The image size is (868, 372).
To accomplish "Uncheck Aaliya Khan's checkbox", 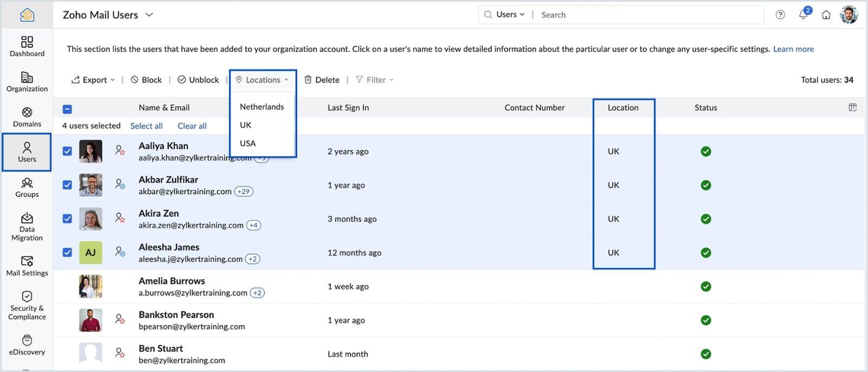I will tap(67, 151).
